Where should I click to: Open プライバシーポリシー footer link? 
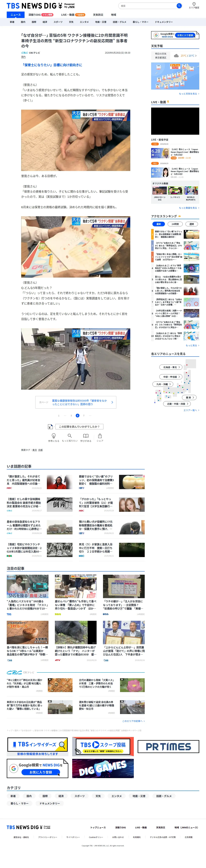tap(47, 837)
